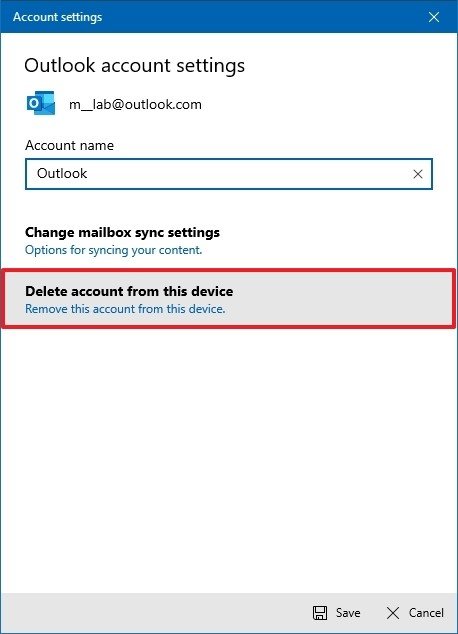Click 'Options for syncing your content' link
This screenshot has height=634, width=458.
tap(114, 250)
